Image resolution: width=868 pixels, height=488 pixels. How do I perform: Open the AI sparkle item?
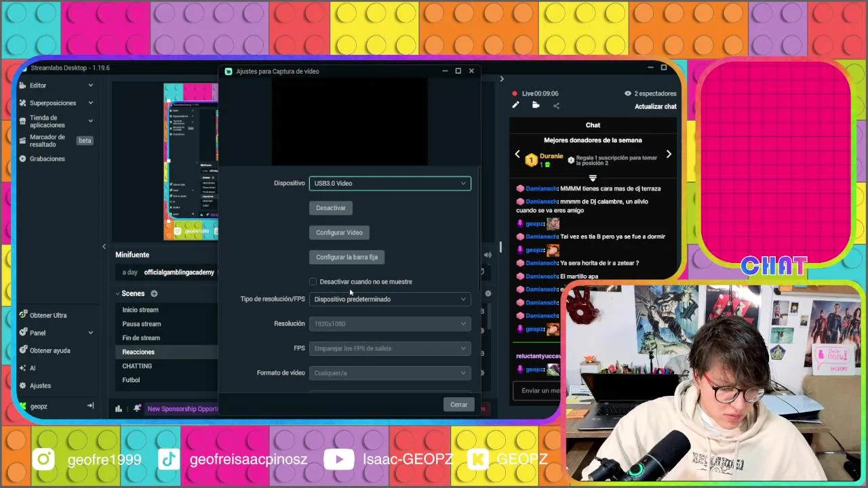(33, 368)
